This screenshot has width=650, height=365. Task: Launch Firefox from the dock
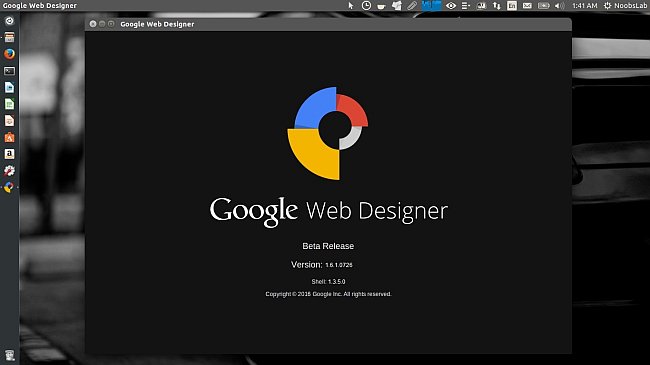click(x=9, y=54)
